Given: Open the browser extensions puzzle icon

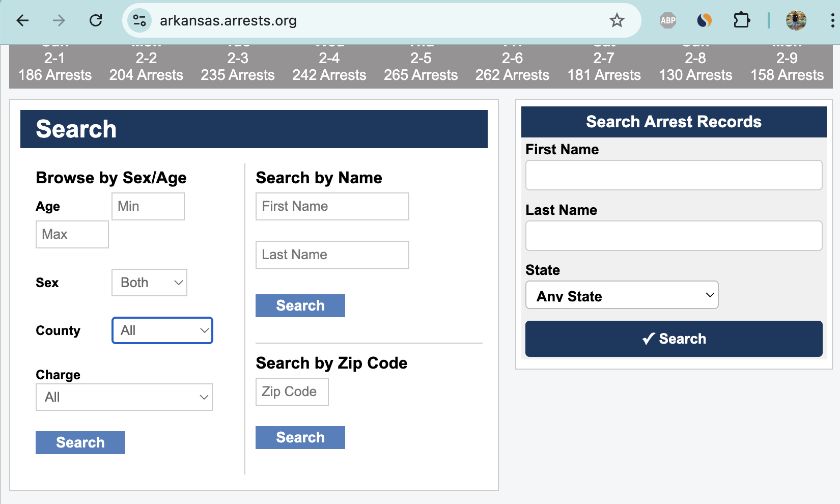Looking at the screenshot, I should (742, 20).
